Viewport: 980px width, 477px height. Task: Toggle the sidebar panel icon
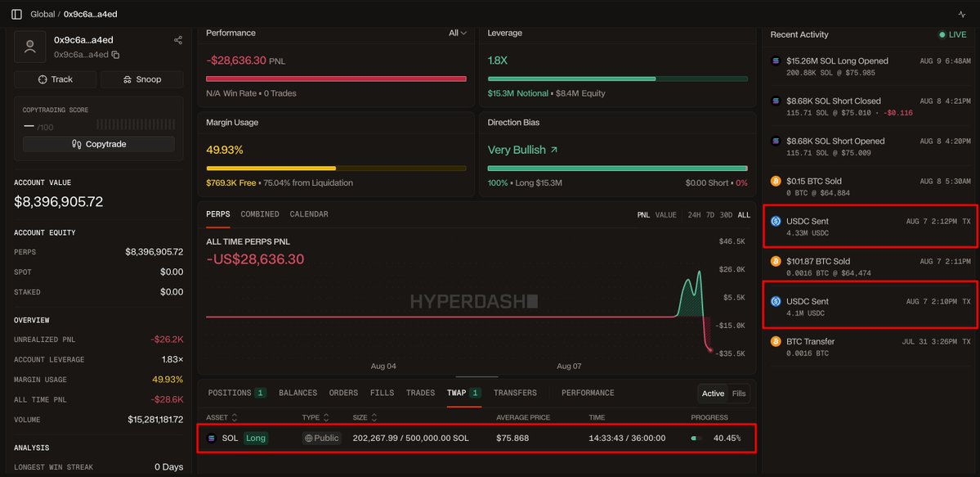click(17, 14)
